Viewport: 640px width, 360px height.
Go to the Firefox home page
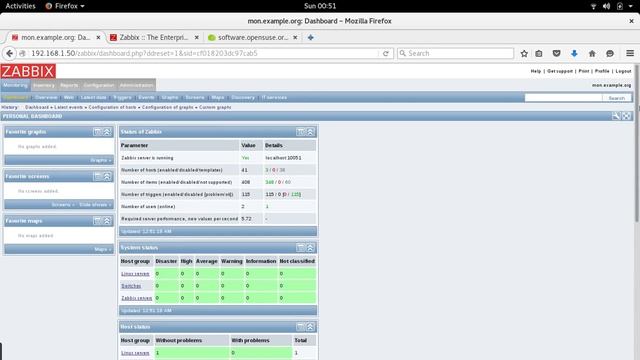click(x=592, y=53)
